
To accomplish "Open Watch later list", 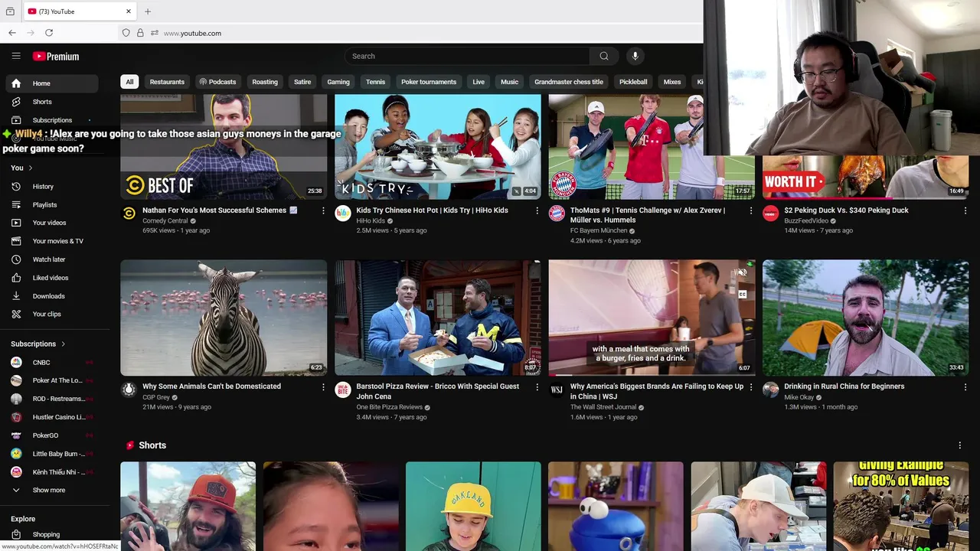I will point(52,259).
